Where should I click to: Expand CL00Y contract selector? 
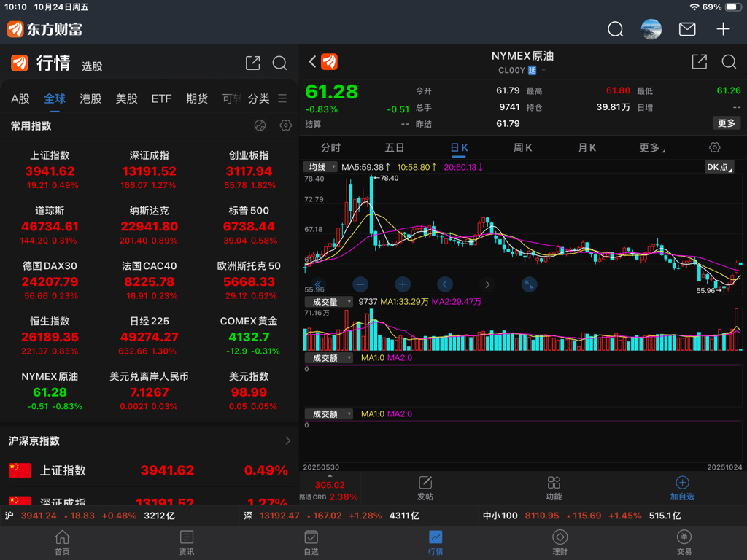(x=522, y=71)
